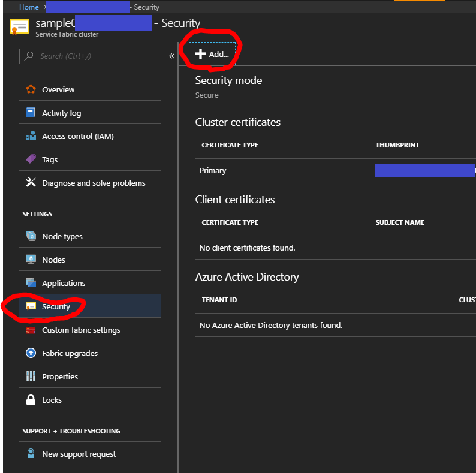This screenshot has width=476, height=473.
Task: Click the Primary certificate row
Action: point(336,170)
